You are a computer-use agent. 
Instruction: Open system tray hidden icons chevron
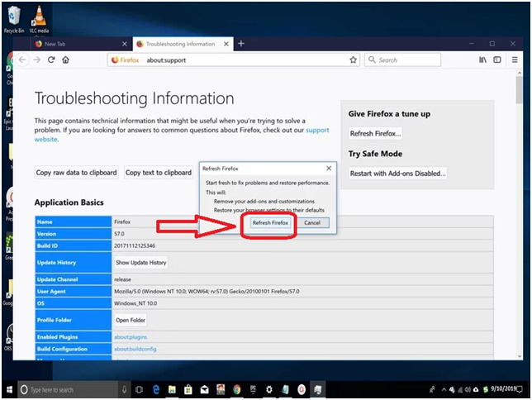(444, 390)
